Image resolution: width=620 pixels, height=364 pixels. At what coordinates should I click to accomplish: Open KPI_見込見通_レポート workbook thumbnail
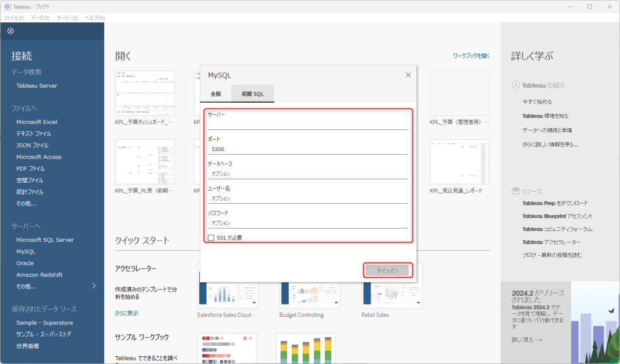click(x=460, y=161)
